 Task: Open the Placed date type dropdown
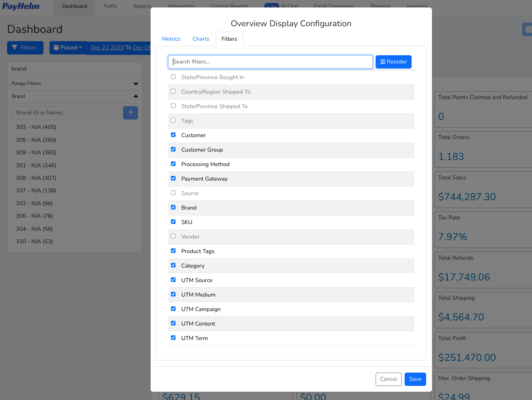68,48
